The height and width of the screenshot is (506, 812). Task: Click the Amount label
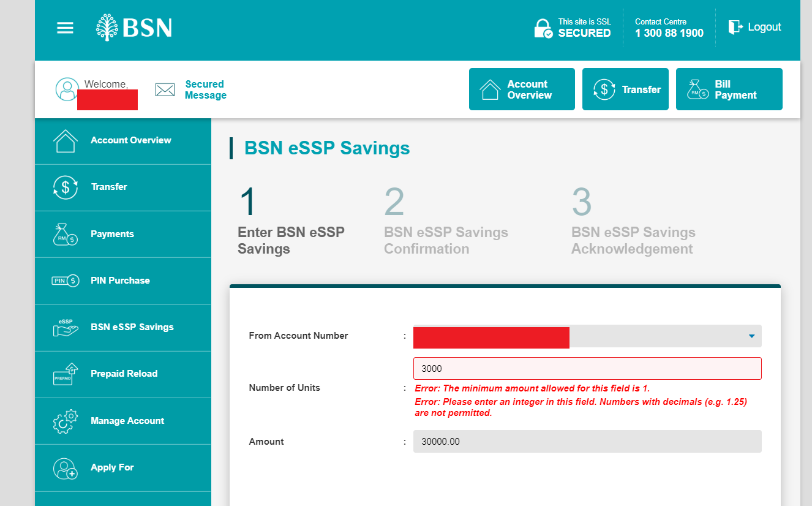(x=266, y=442)
